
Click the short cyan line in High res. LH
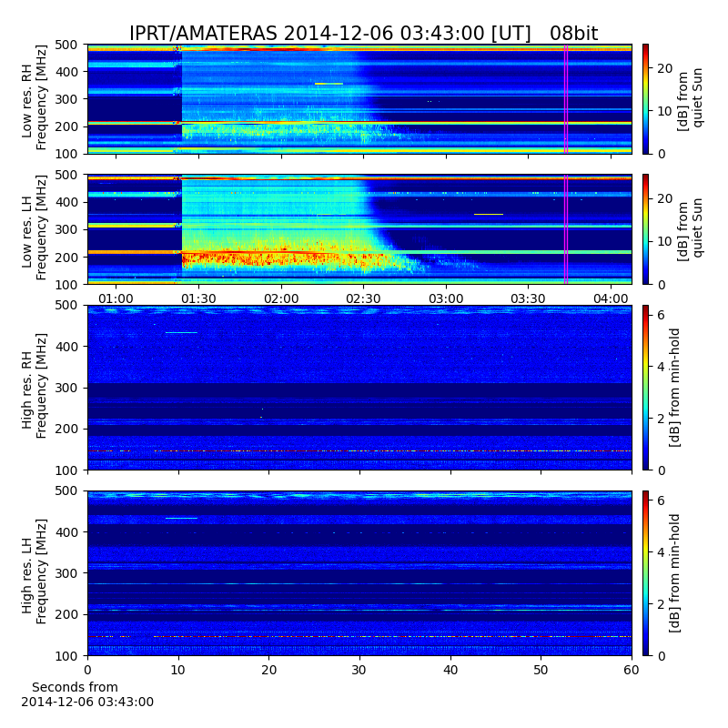pyautogui.click(x=181, y=518)
